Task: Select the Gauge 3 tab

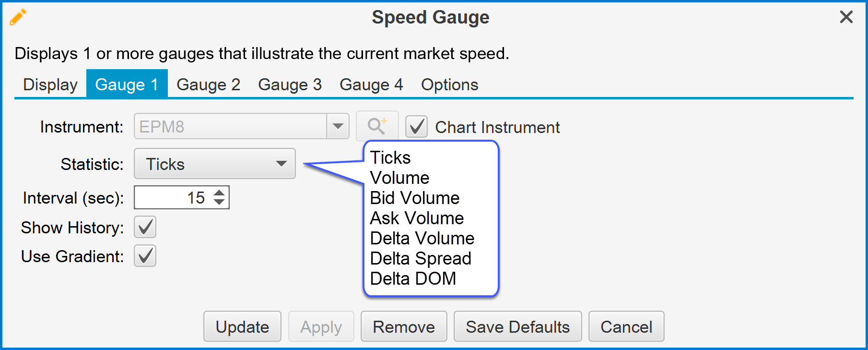Action: 290,84
